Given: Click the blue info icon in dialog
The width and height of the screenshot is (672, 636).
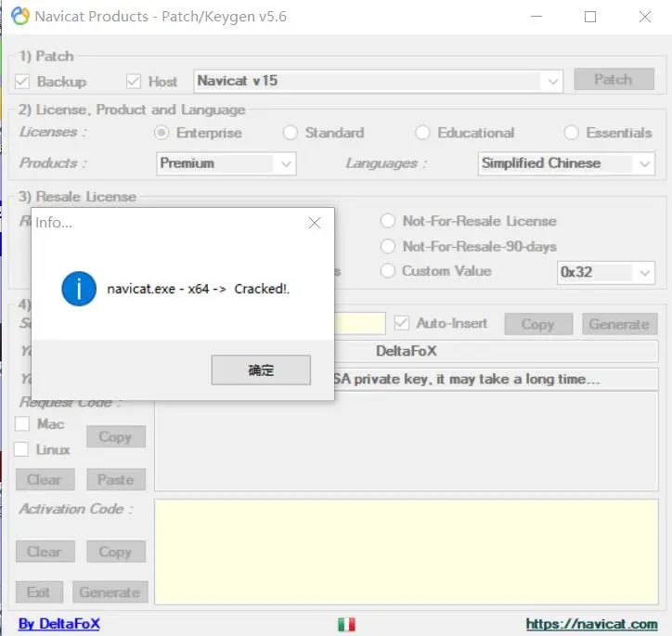Looking at the screenshot, I should coord(79,289).
